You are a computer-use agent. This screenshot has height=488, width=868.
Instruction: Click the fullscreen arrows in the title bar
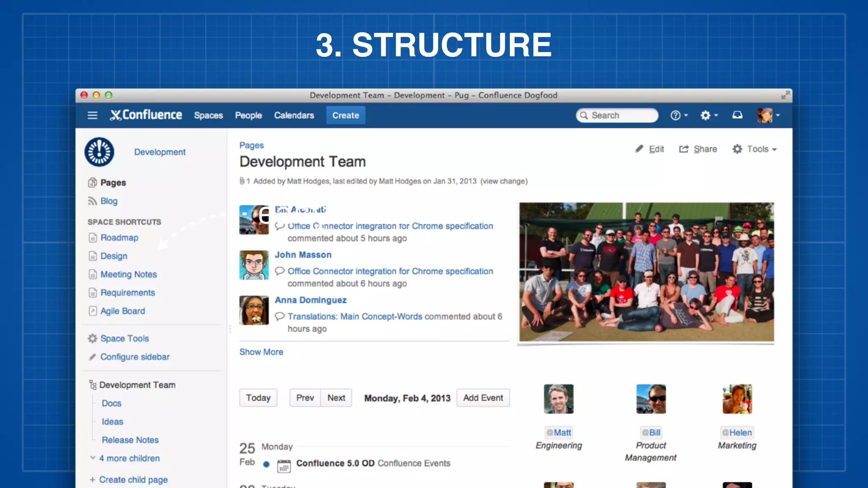785,95
